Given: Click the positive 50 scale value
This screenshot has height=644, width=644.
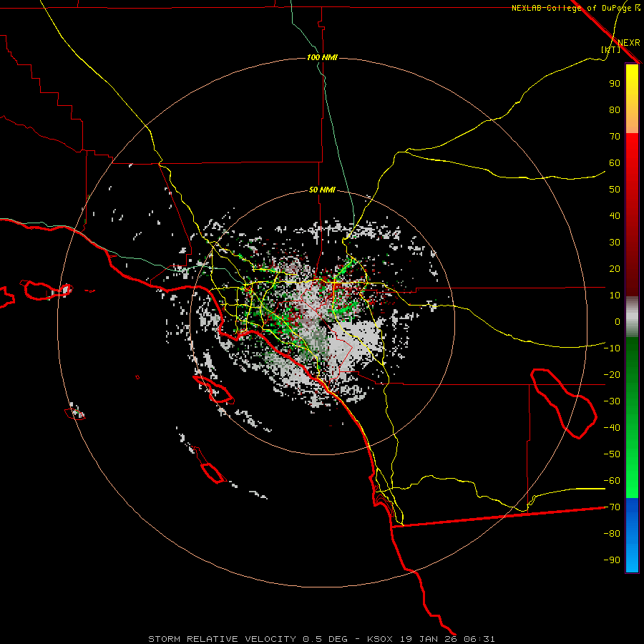Looking at the screenshot, I should (615, 190).
